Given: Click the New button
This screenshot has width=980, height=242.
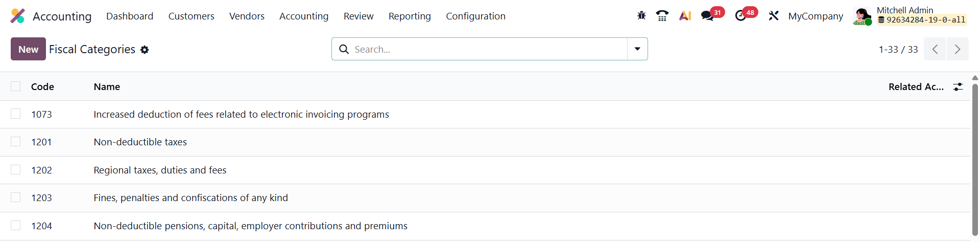Looking at the screenshot, I should (x=28, y=49).
